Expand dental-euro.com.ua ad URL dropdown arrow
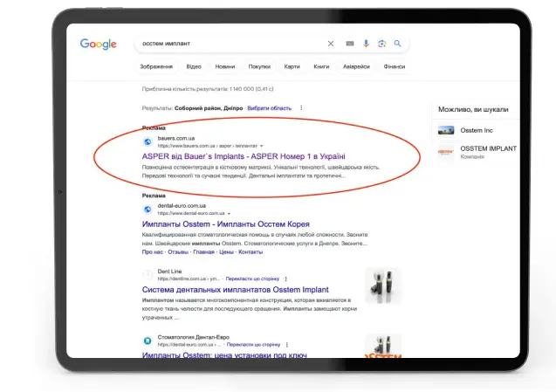The width and height of the screenshot is (556, 392). pyautogui.click(x=229, y=214)
